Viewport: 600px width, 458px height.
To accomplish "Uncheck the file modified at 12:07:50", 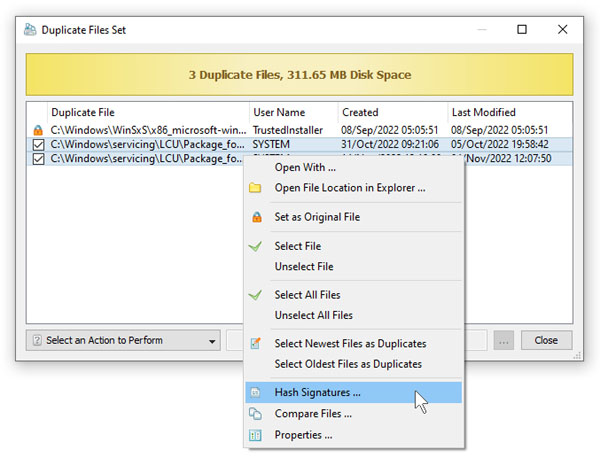I will tap(38, 159).
